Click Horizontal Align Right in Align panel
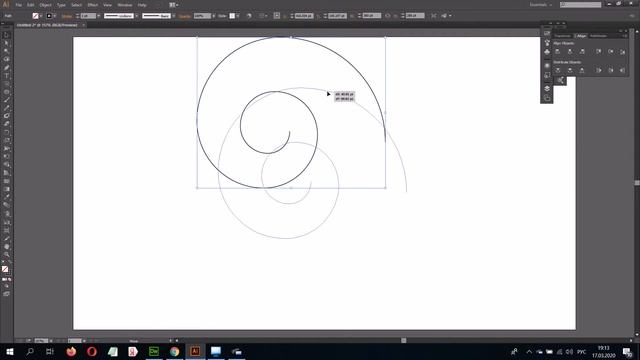 (582, 51)
